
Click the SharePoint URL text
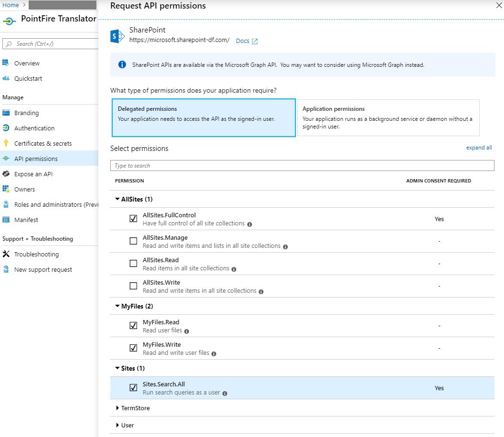pos(179,40)
